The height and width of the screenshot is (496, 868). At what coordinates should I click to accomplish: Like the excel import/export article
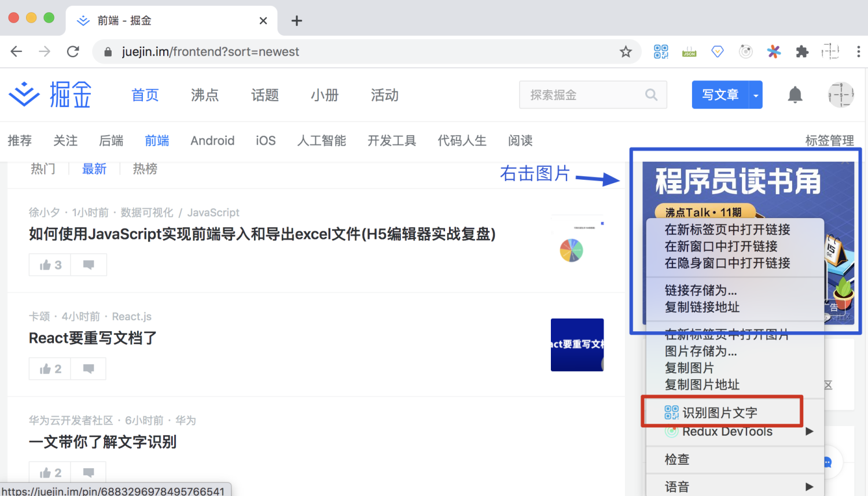pyautogui.click(x=50, y=265)
